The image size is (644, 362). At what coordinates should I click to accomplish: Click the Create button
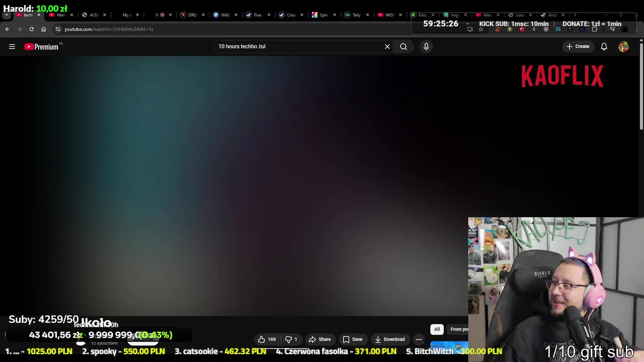pos(578,47)
